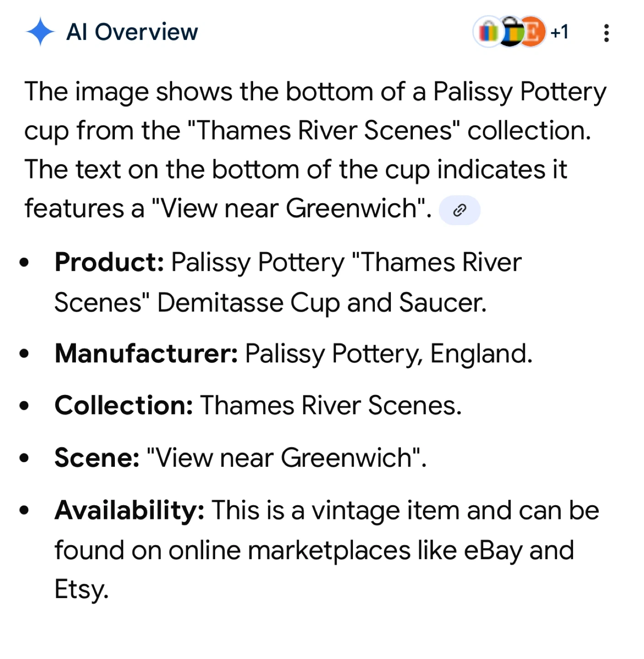The width and height of the screenshot is (644, 659).
Task: Click "View near Greenwich" in the Scene bullet
Action: [286, 458]
